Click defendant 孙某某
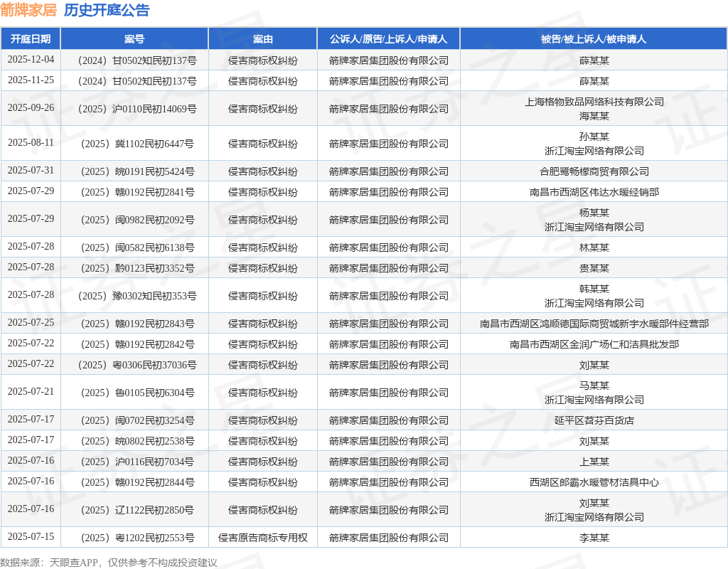 coord(594,137)
